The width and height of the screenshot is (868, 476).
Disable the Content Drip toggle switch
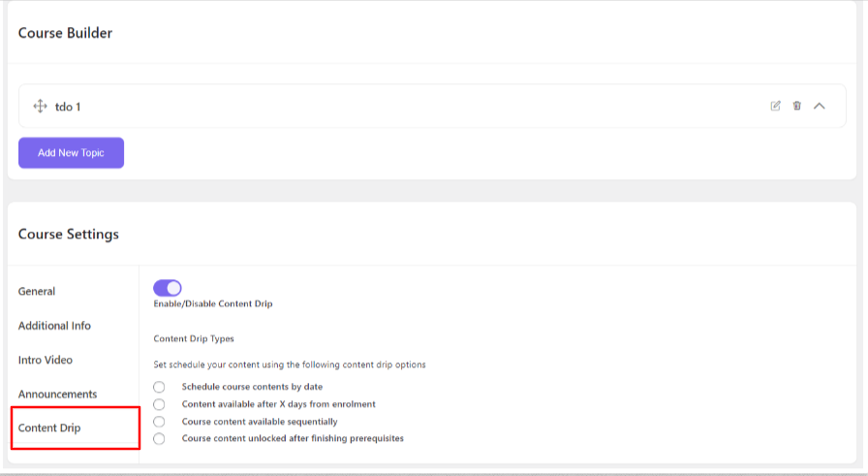168,288
